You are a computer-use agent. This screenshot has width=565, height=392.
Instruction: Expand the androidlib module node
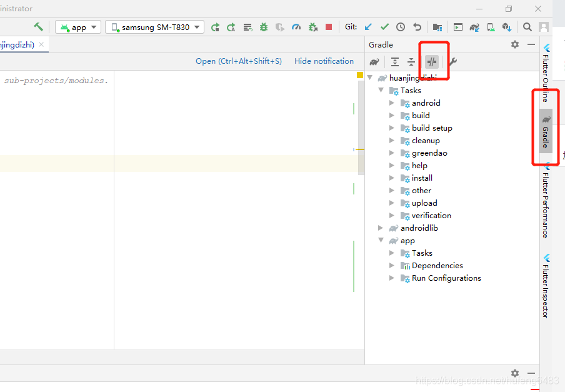pos(381,228)
